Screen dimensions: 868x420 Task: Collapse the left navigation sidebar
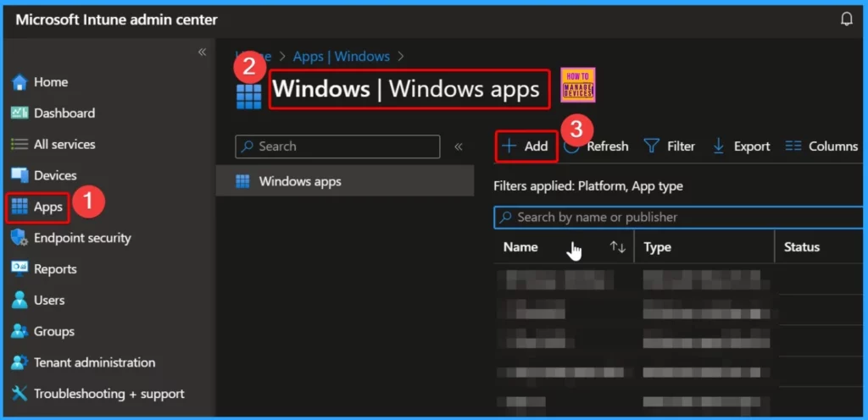(202, 52)
